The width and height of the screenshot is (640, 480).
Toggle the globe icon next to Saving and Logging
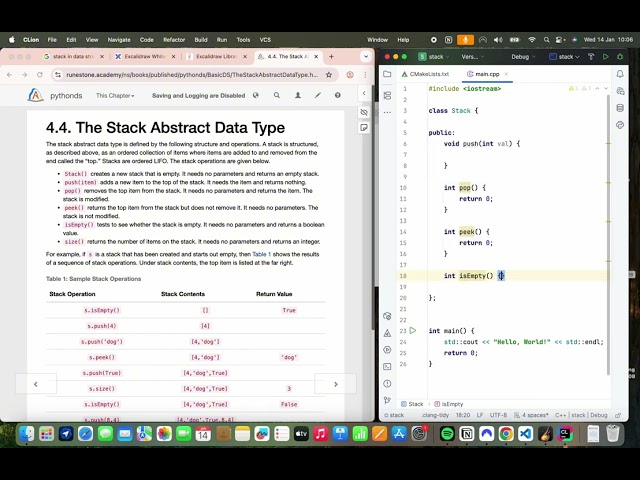tap(256, 95)
